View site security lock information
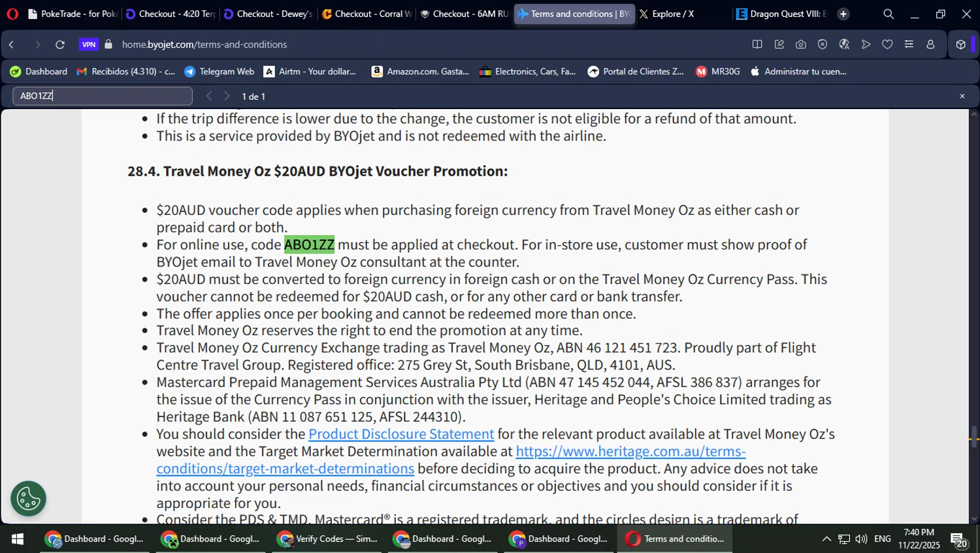Screen dimensions: 980x553 click(108, 44)
